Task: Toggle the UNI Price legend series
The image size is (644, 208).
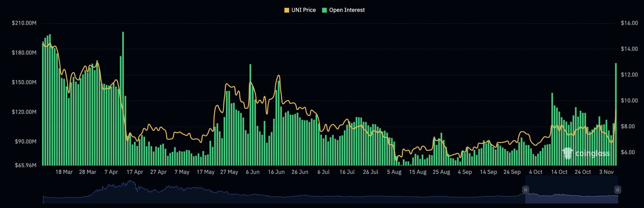Action: (300, 10)
